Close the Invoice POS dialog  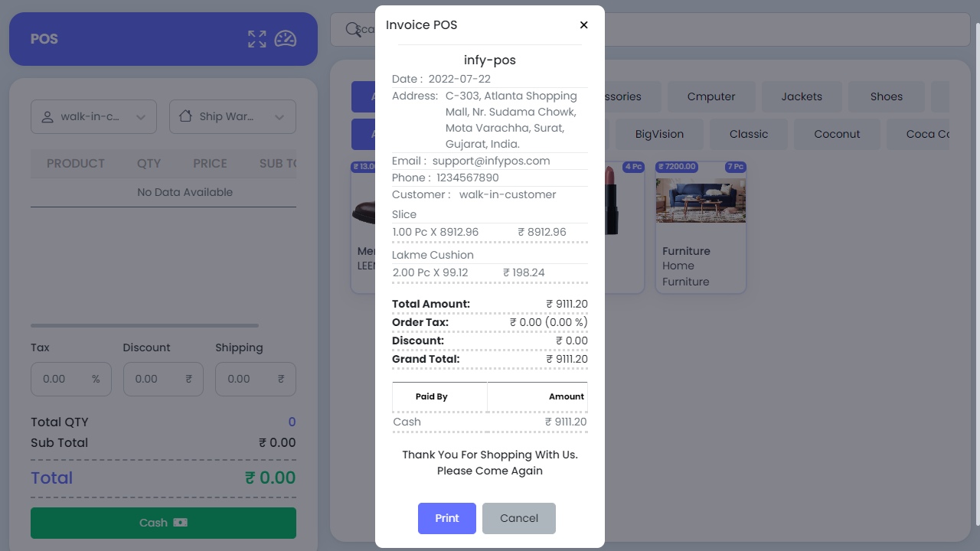(583, 24)
